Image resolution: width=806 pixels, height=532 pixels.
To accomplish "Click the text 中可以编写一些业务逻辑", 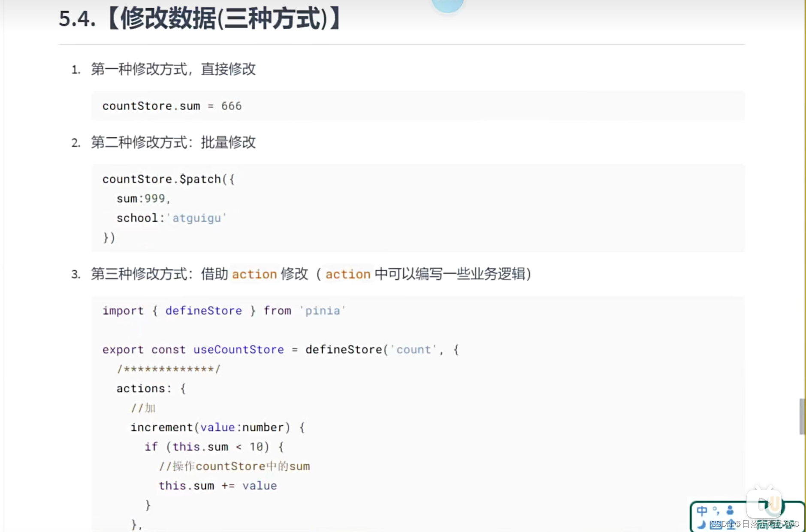I will (x=450, y=274).
